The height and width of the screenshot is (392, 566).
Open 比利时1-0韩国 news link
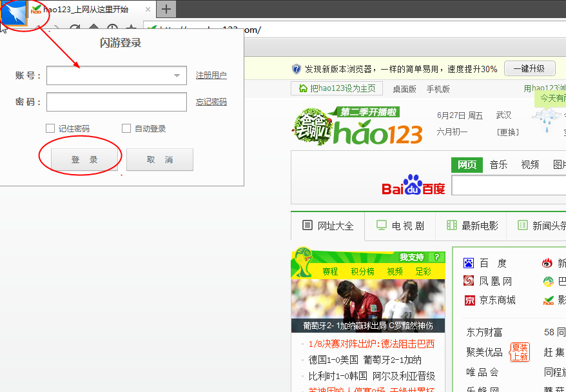point(338,376)
